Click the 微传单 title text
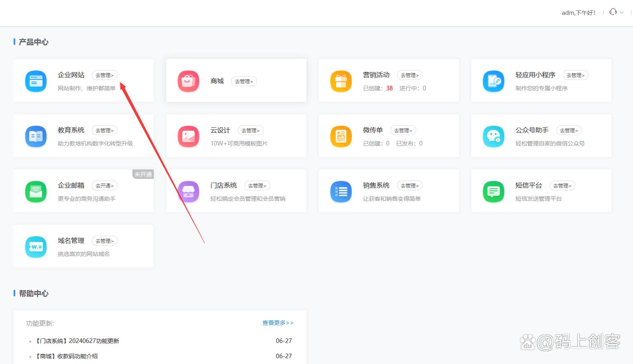The image size is (633, 364). click(373, 130)
